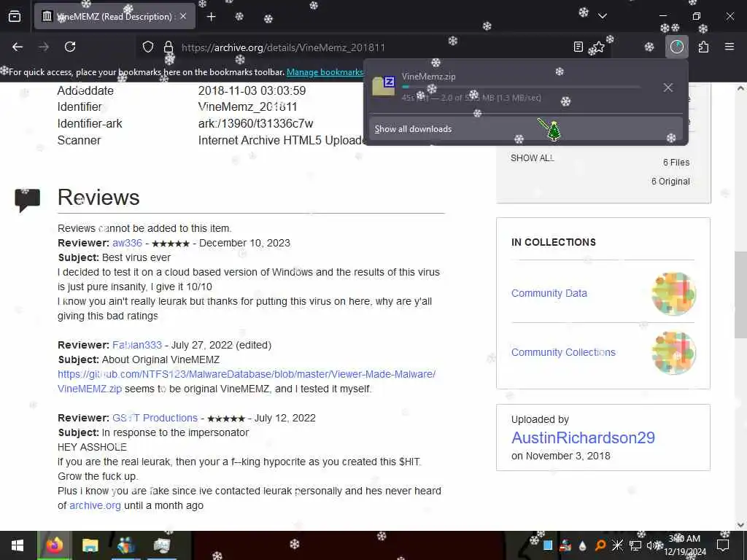List all tabs with the chevron button
747x560 pixels.
pos(602,16)
